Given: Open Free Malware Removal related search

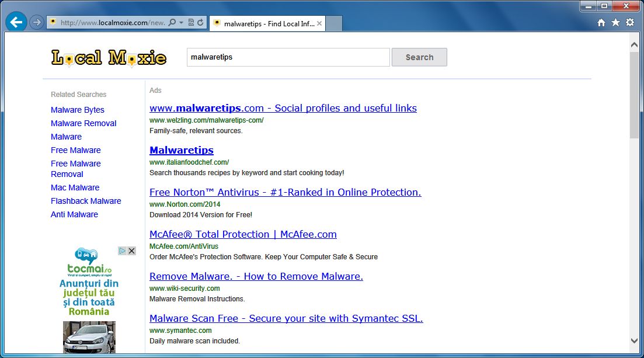Looking at the screenshot, I should 75,169.
